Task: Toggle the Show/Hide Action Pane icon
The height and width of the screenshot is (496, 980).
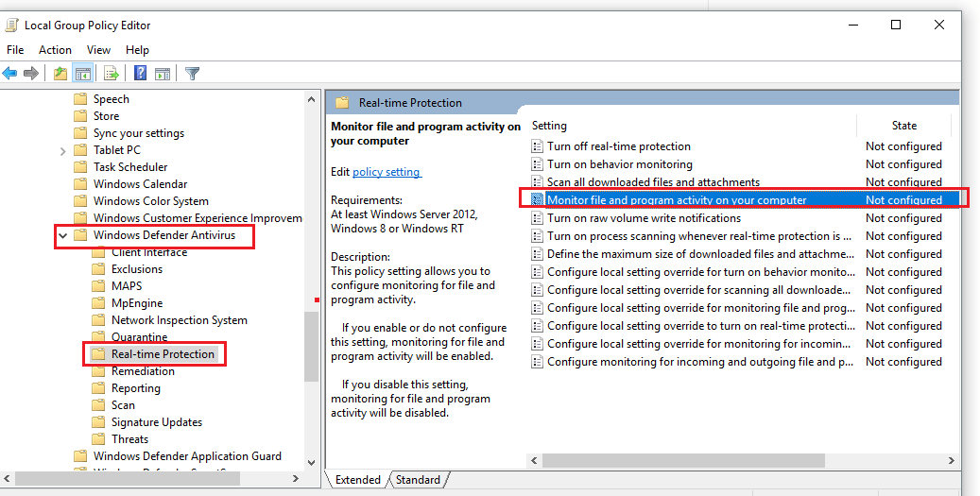Action: 163,74
